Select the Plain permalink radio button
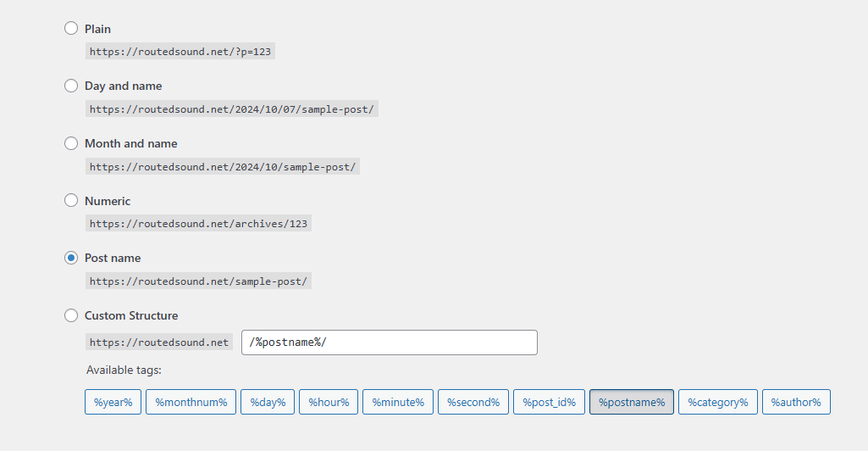 [71, 28]
